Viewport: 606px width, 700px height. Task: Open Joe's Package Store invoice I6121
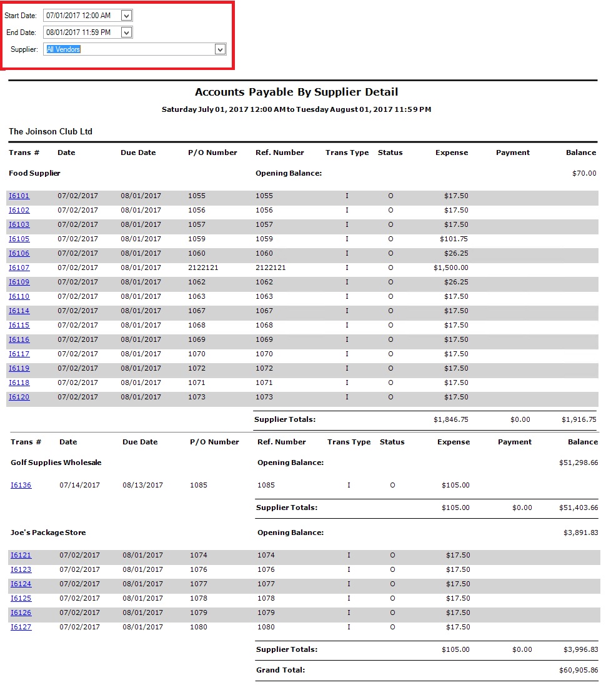21,556
